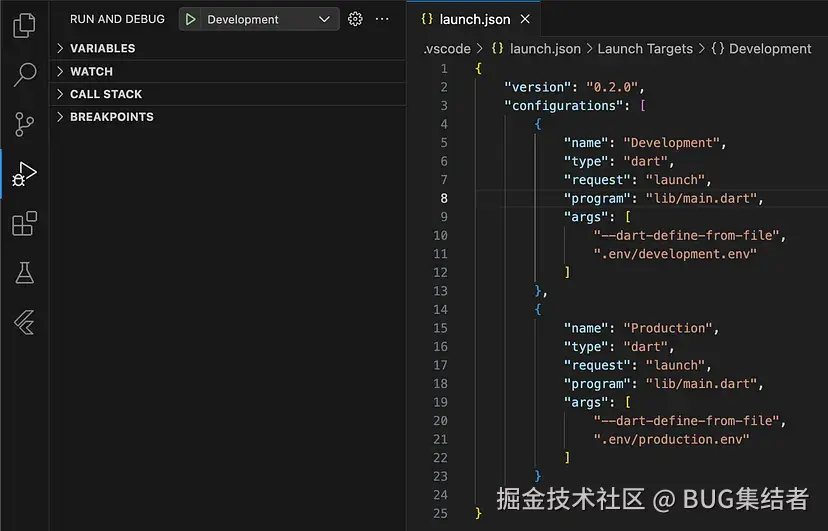This screenshot has width=828, height=531.
Task: Click the "configurations" key
Action: click(564, 106)
